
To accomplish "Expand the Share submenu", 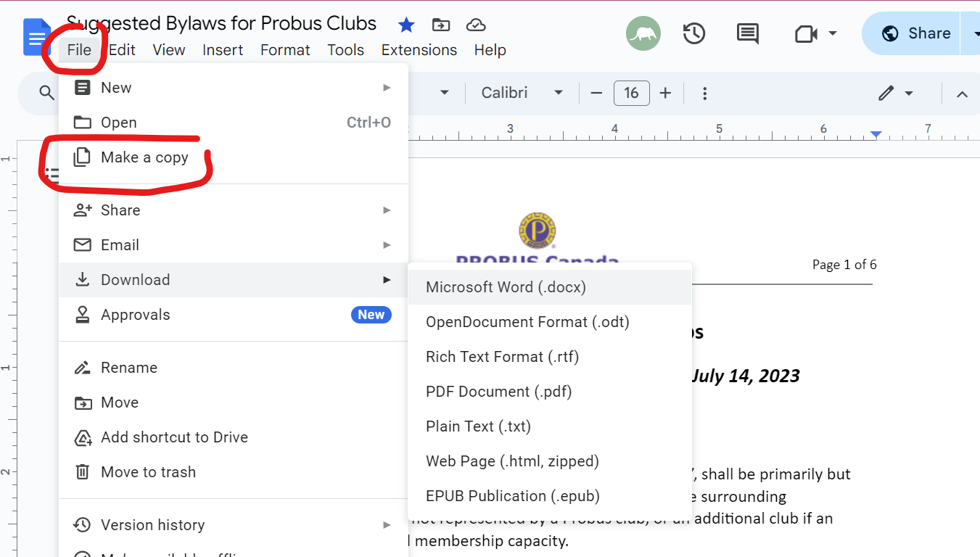I will (234, 210).
